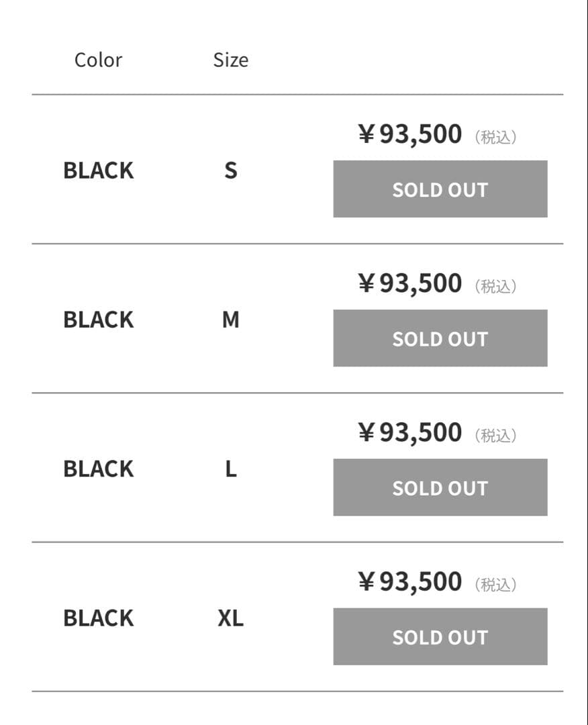The image size is (588, 725).
Task: Click the (税込) tax label in the S row
Action: 495,137
